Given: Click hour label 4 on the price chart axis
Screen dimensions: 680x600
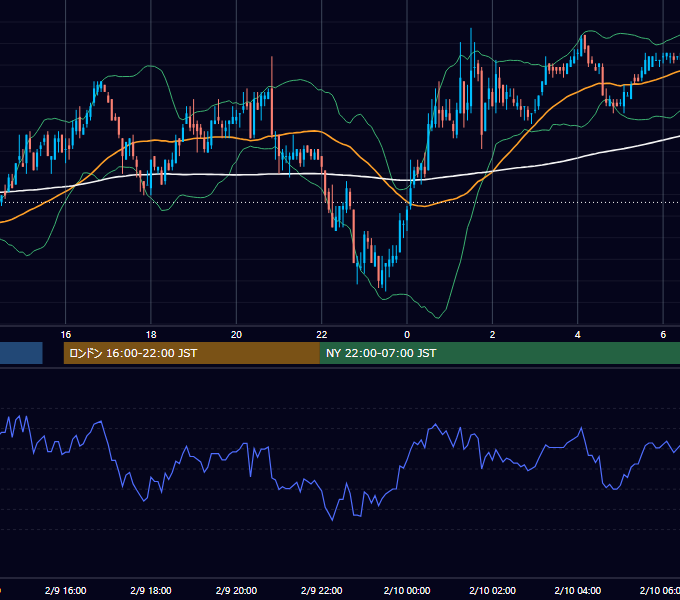Looking at the screenshot, I should pos(578,335).
